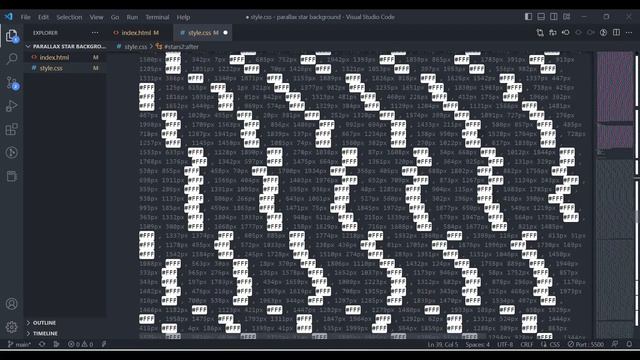This screenshot has width=640, height=360.
Task: Click the publish/graph icon in status bar
Action: point(56,344)
